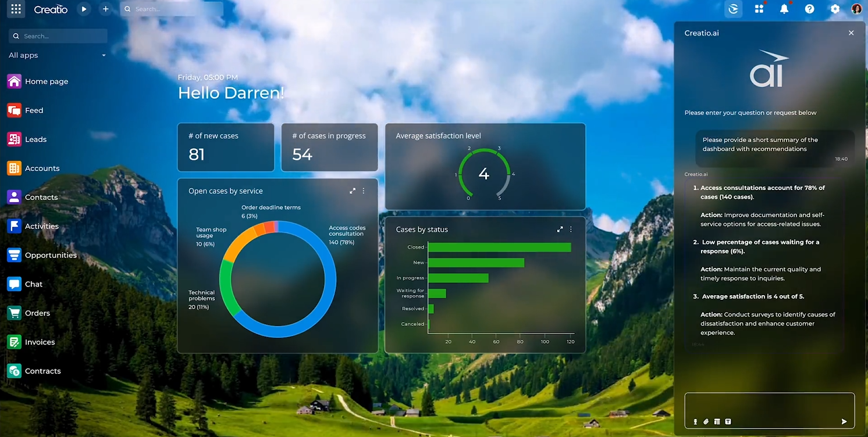Toggle the Creatio.ai assistant panel icon
Image resolution: width=868 pixels, height=437 pixels.
[734, 9]
